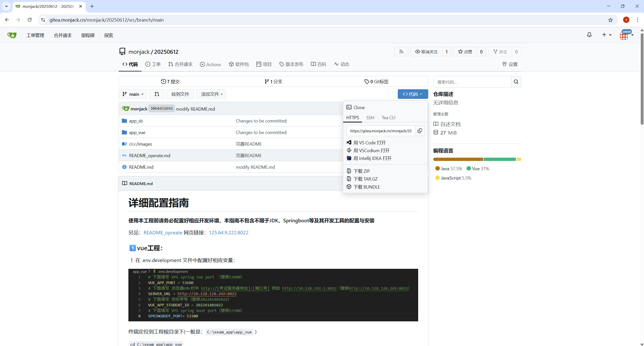Open the 版本发布 releases tab
This screenshot has height=346, width=644.
pos(291,64)
